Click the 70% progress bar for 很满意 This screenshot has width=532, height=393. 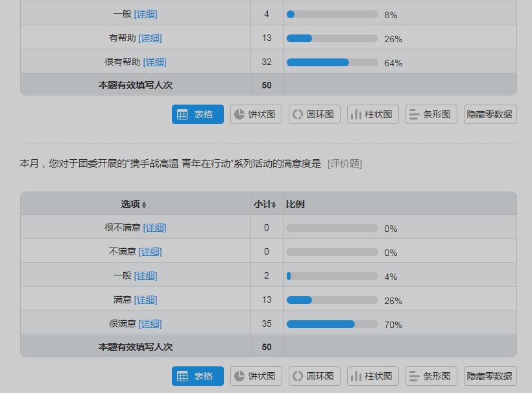(x=332, y=324)
